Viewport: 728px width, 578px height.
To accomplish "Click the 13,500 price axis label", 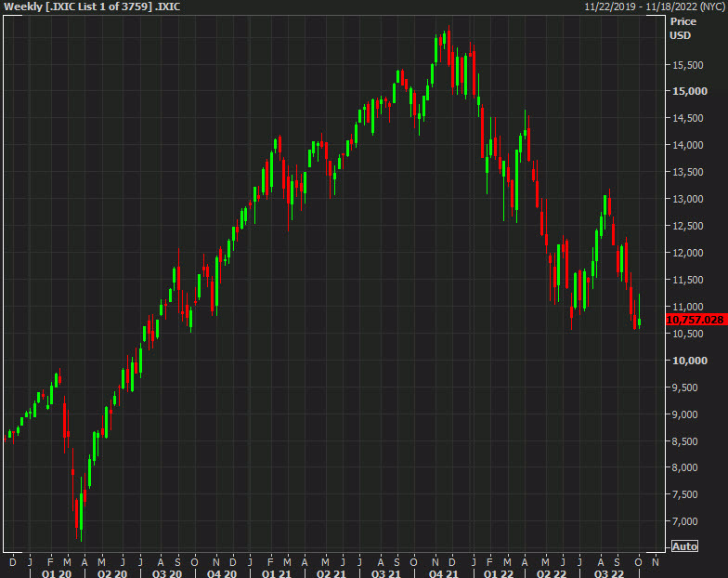I will pyautogui.click(x=688, y=172).
